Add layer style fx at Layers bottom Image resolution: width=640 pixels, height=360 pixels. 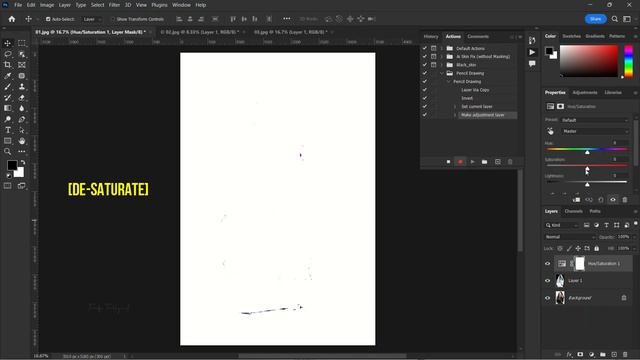(x=569, y=354)
